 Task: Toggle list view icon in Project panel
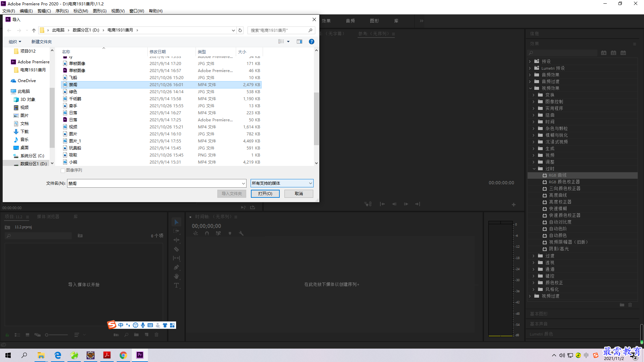[x=17, y=335]
